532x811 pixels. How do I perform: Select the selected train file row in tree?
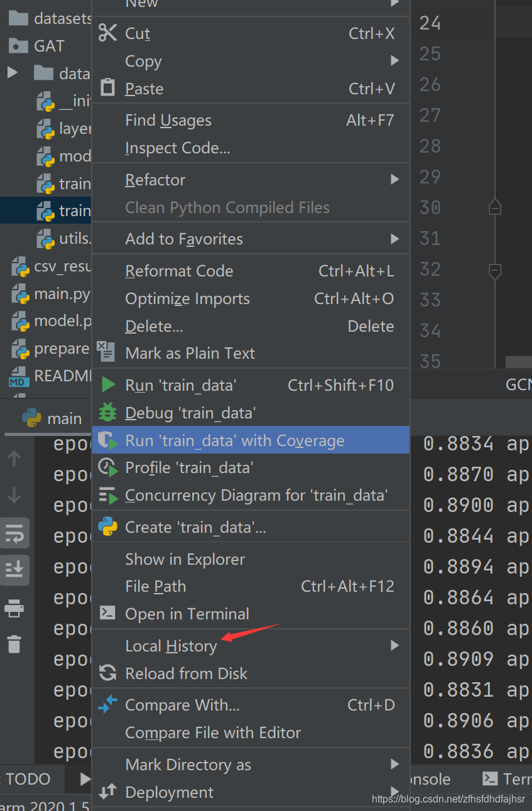[x=45, y=210]
